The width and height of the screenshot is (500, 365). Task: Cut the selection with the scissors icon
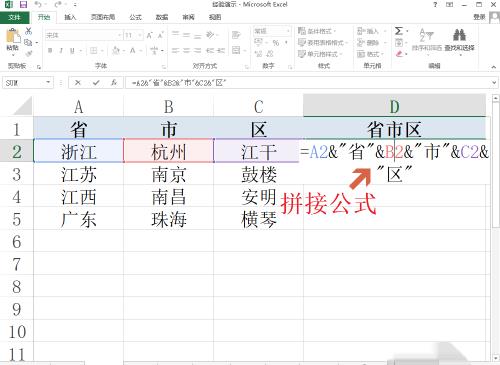point(29,31)
